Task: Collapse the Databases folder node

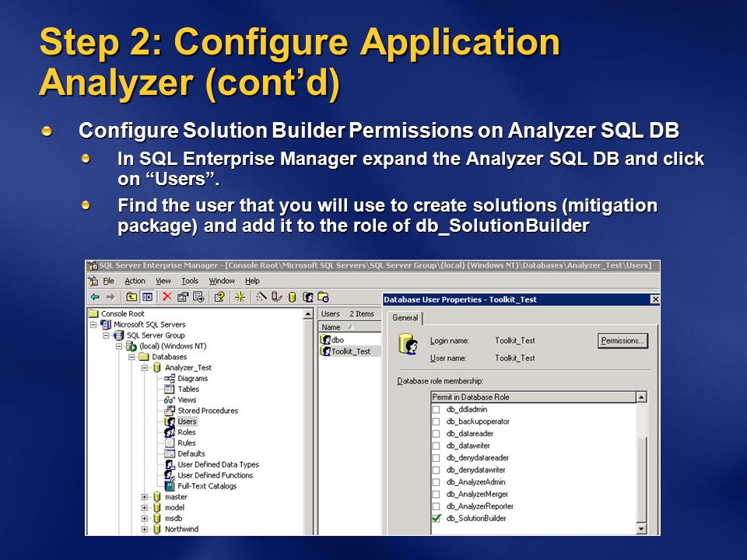Action: [132, 357]
